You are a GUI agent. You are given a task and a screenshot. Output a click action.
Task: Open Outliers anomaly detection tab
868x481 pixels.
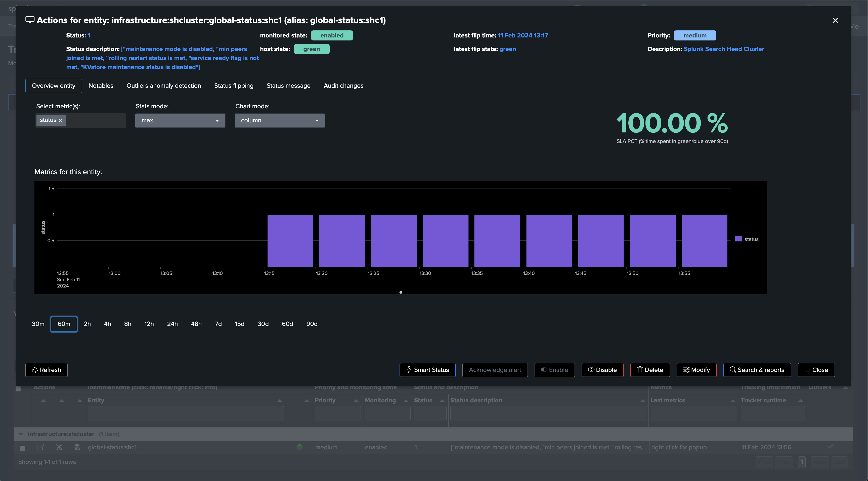coord(164,85)
